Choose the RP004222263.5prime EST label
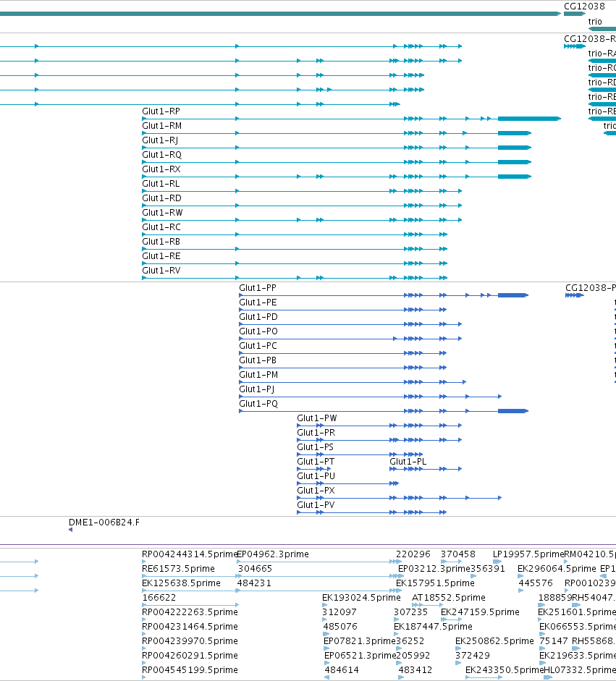 click(190, 612)
